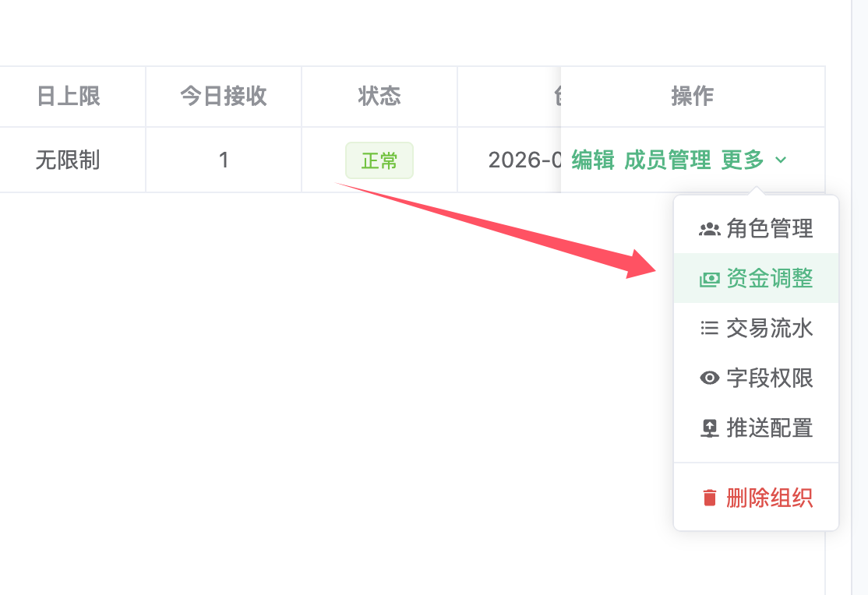The height and width of the screenshot is (595, 868).
Task: Click the red trash icon beside 删除组织
Action: click(x=709, y=498)
